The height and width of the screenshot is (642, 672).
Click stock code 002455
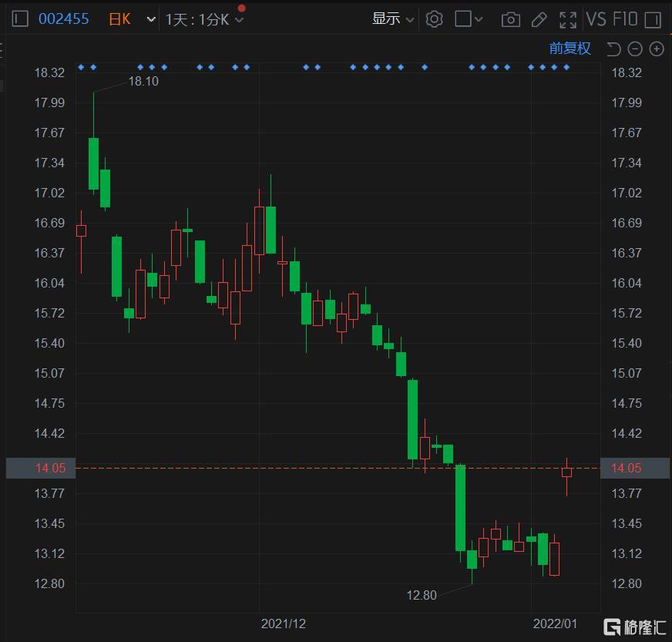(x=63, y=18)
